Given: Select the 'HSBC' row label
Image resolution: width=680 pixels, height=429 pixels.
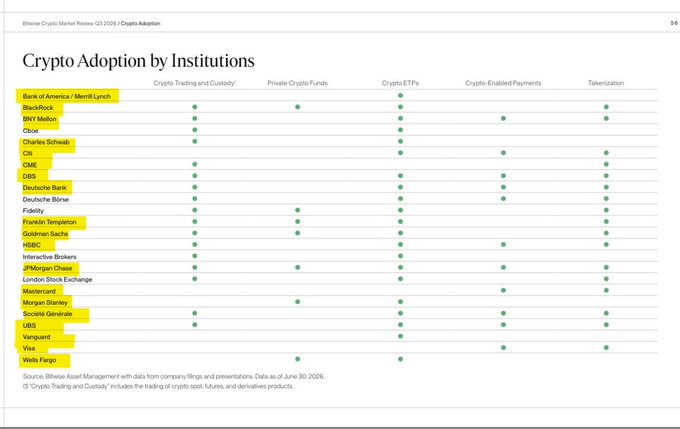Looking at the screenshot, I should click(x=32, y=245).
